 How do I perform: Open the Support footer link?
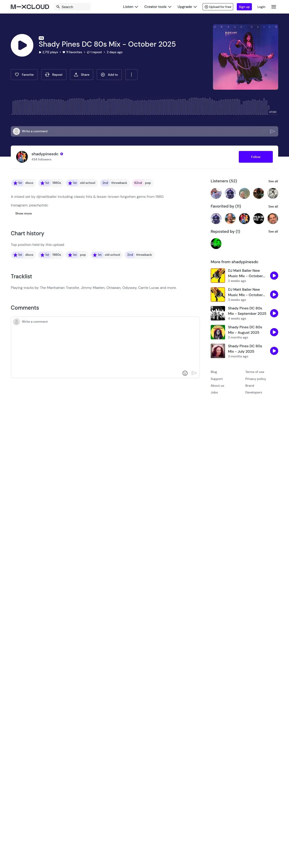pyautogui.click(x=217, y=379)
